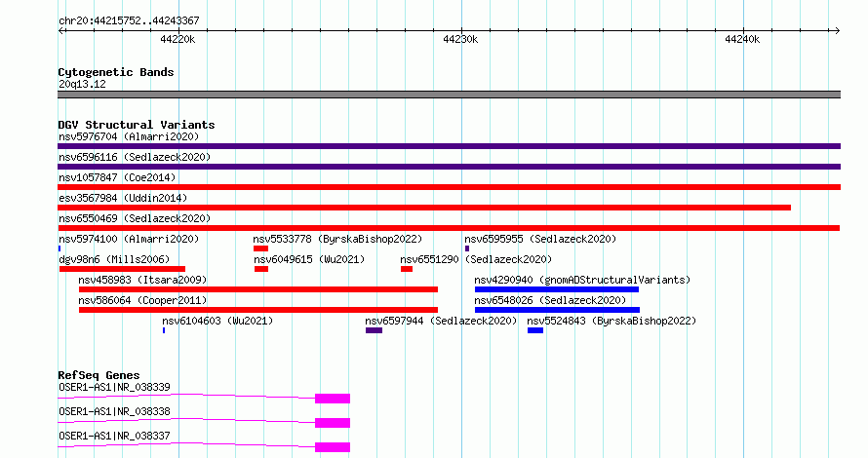868x458 pixels.
Task: Click the nsv5974100 (Almarri2020) label
Action: tap(129, 239)
